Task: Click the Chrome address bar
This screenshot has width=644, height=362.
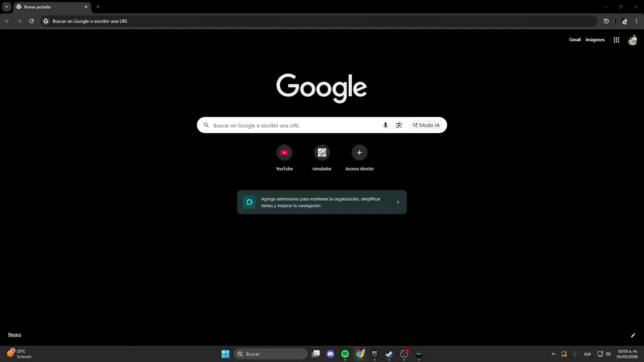Action: tap(318, 21)
